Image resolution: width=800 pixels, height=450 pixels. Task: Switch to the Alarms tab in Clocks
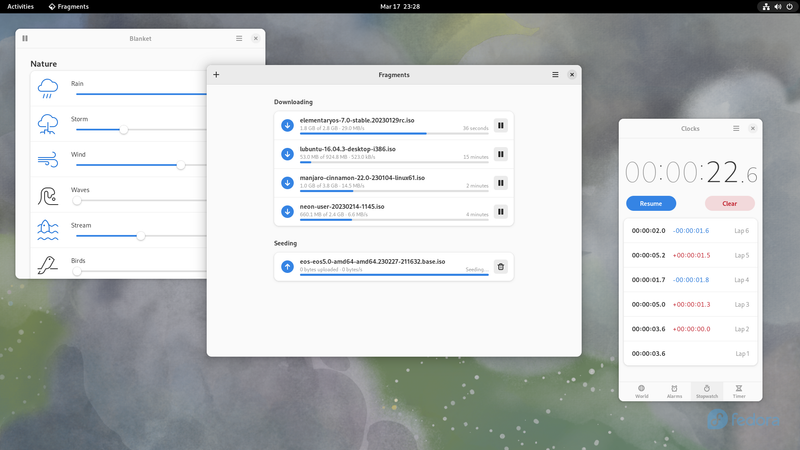click(674, 391)
